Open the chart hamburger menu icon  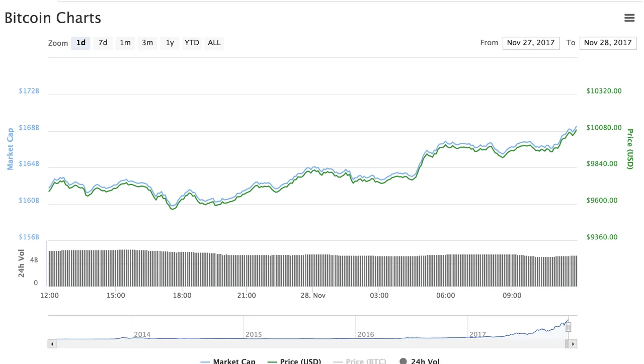[629, 18]
